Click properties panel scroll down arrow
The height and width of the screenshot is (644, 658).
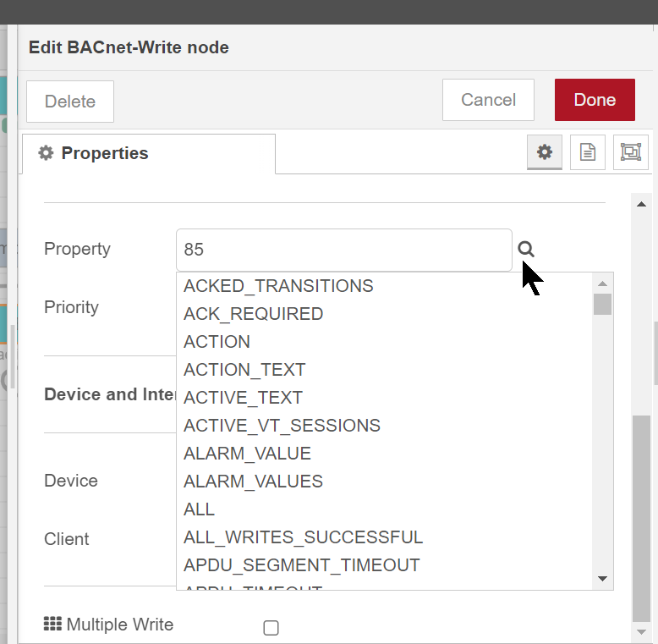coord(641,631)
